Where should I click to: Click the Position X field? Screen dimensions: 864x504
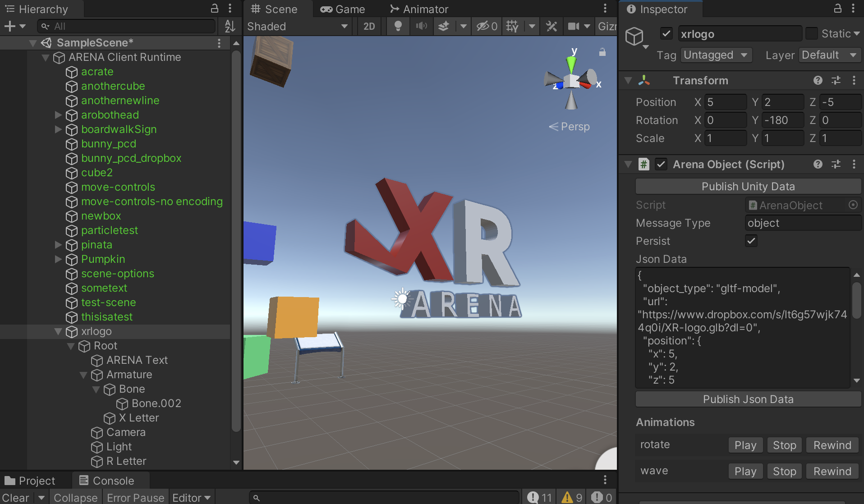point(726,102)
